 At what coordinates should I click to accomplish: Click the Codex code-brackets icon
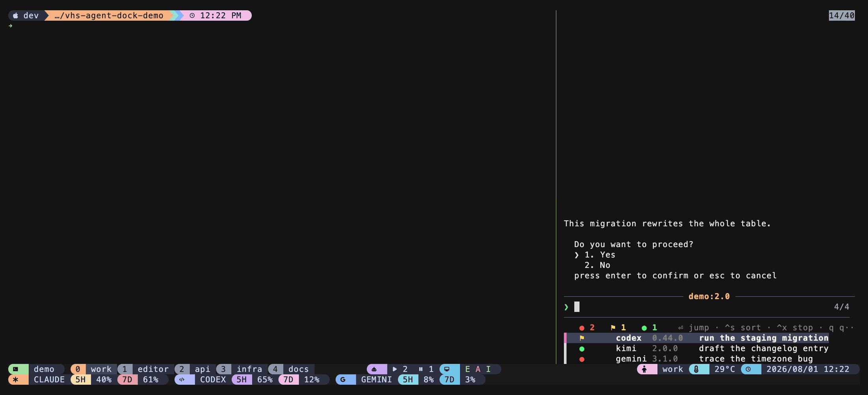pyautogui.click(x=182, y=380)
